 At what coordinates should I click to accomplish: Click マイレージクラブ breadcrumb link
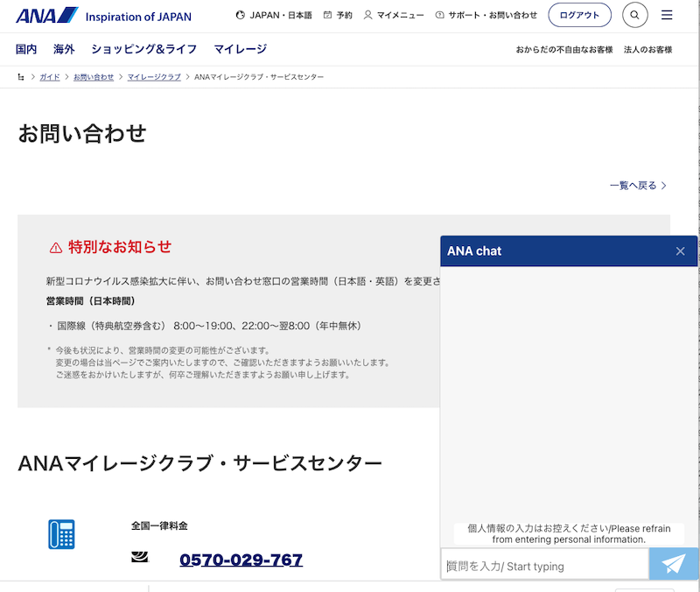coord(154,77)
